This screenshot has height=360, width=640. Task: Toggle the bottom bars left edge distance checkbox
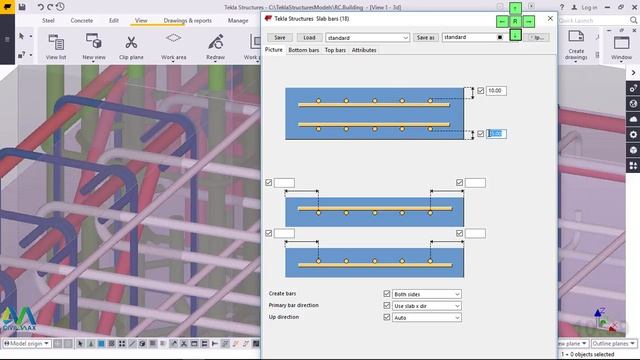pyautogui.click(x=269, y=233)
